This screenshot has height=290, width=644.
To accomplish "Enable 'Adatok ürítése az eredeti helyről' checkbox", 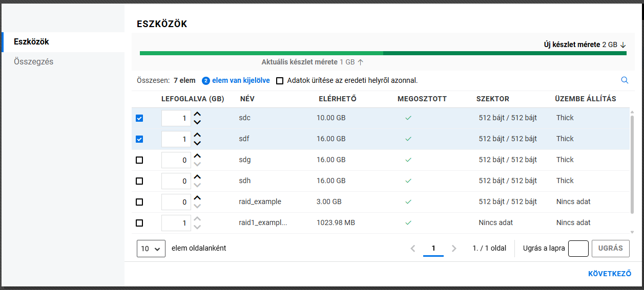I will pos(280,81).
